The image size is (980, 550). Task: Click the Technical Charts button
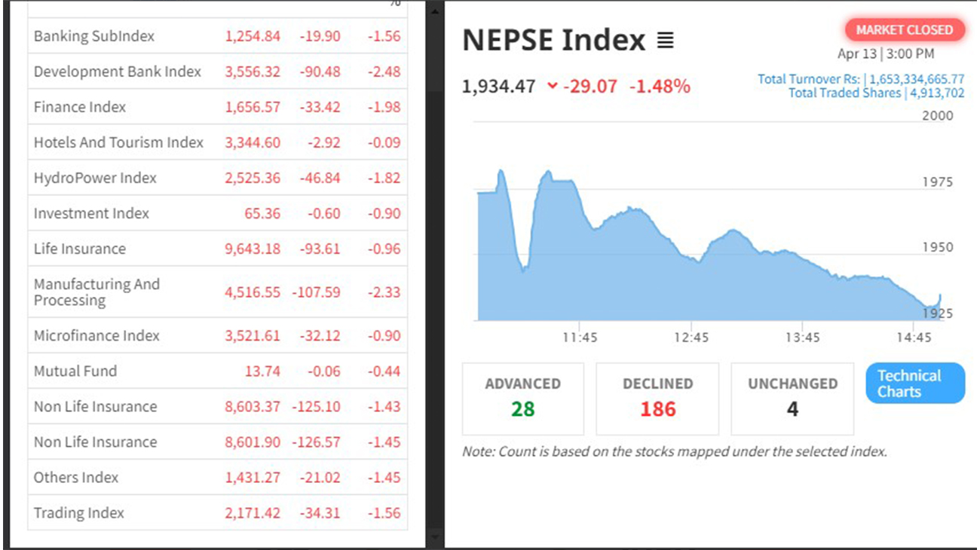914,383
